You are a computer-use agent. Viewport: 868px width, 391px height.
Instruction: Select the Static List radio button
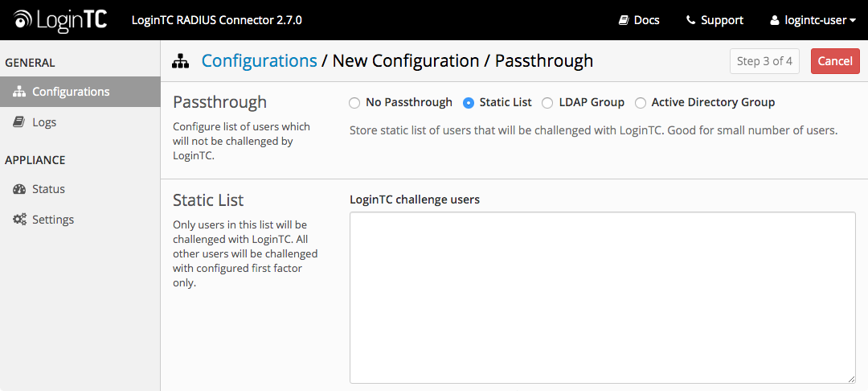tap(469, 103)
